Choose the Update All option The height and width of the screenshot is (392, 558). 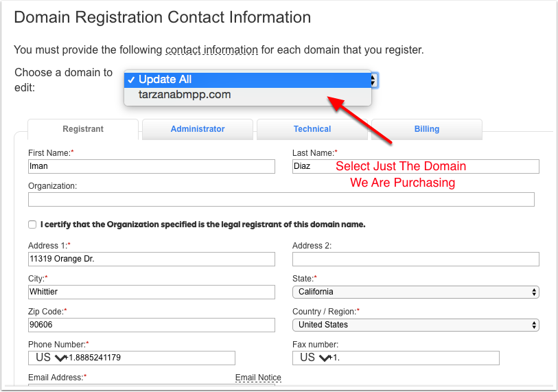(248, 80)
